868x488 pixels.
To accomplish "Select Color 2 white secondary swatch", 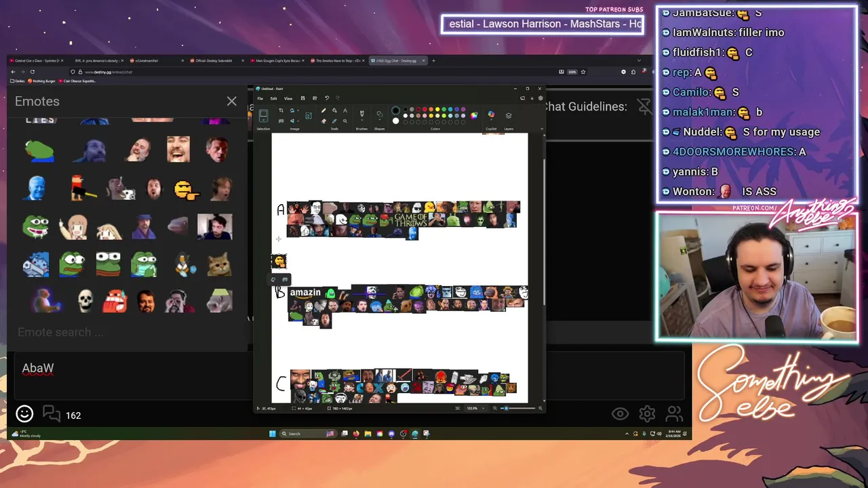I will pos(396,121).
